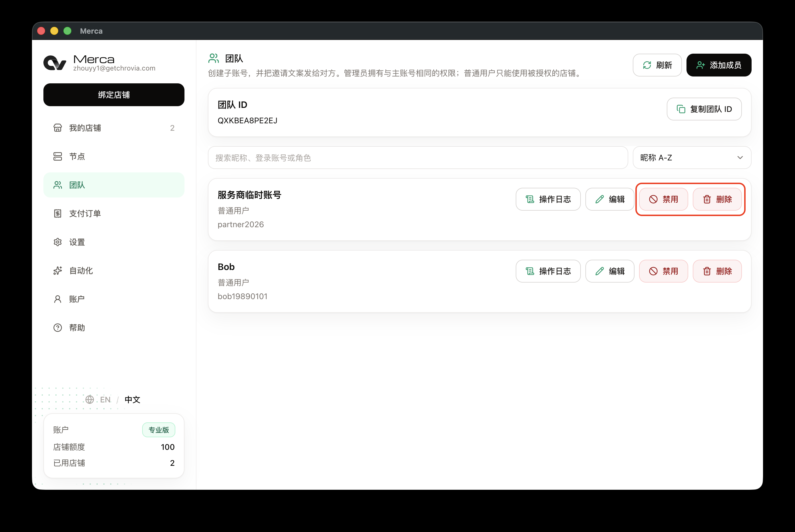Screen dimensions: 795x532
Task: Delete the 服务商临时账号 member
Action: click(717, 199)
